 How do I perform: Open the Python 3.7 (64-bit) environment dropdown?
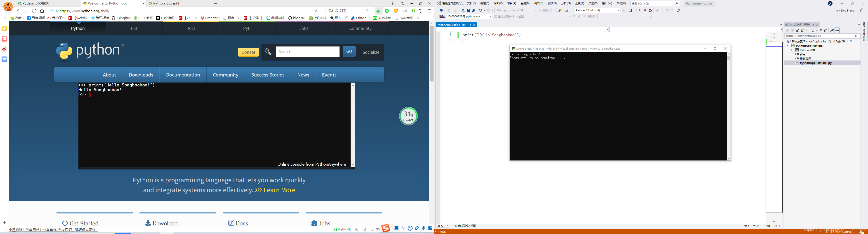point(597,10)
